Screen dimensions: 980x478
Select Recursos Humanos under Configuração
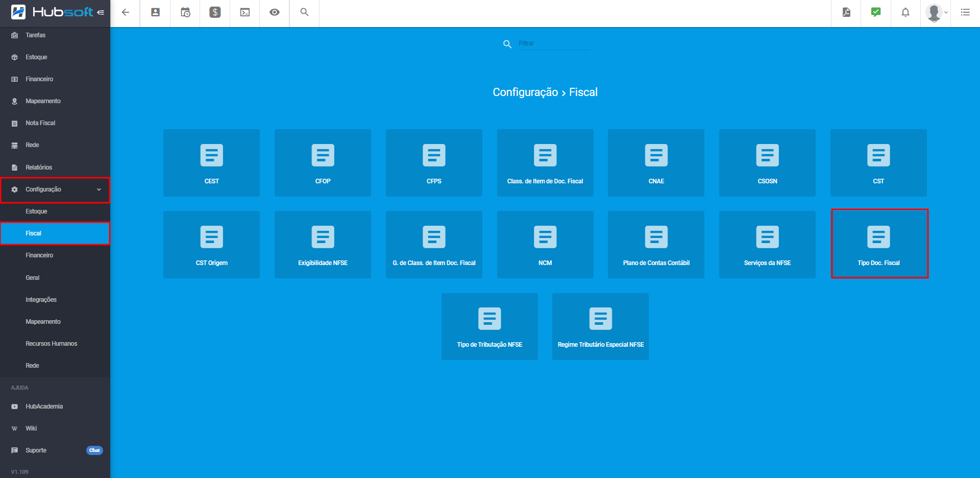click(55, 344)
